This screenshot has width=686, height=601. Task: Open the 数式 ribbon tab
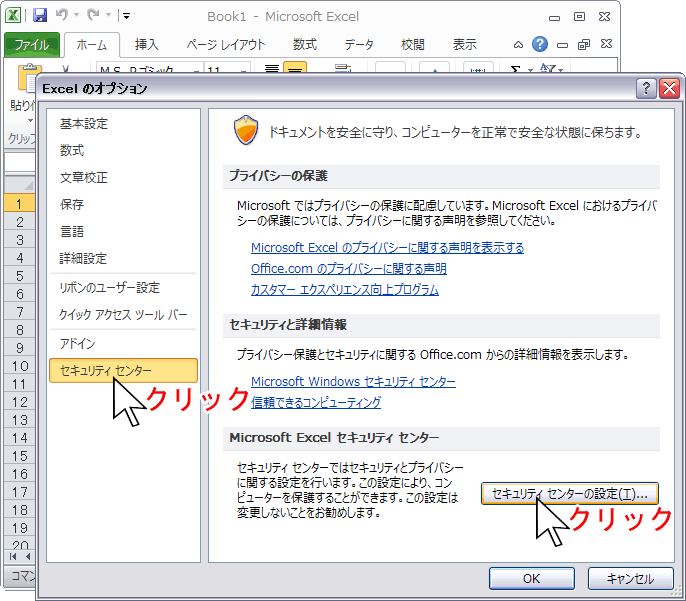click(x=304, y=45)
